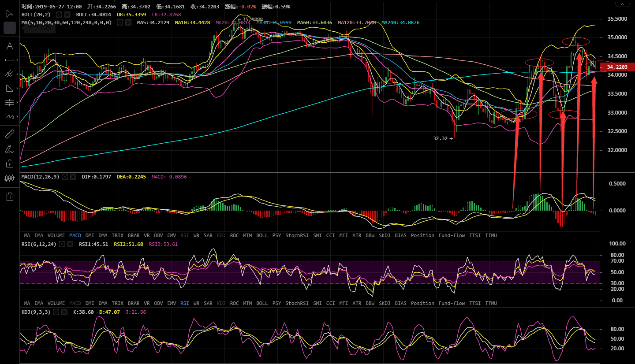Click the J:21.66 KDJ readout
The image size is (635, 364).
click(137, 312)
